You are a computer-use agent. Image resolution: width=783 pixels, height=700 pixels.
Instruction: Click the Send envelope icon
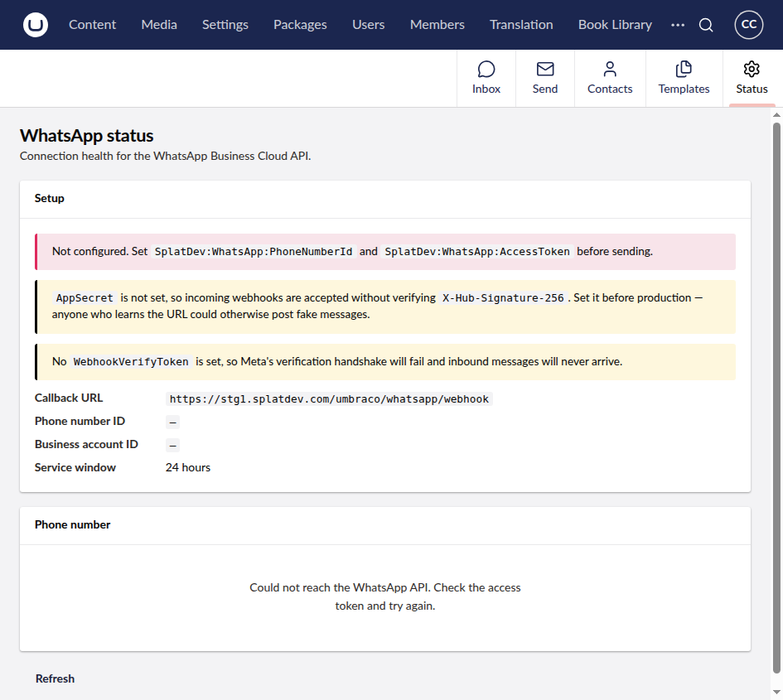pyautogui.click(x=545, y=69)
